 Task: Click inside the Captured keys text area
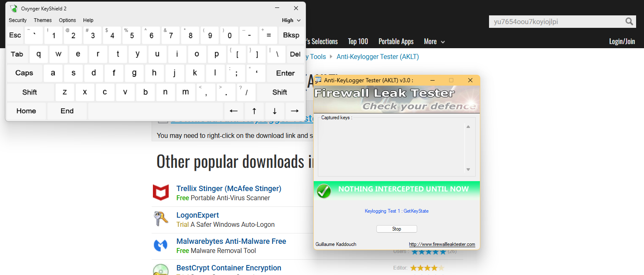click(391, 148)
